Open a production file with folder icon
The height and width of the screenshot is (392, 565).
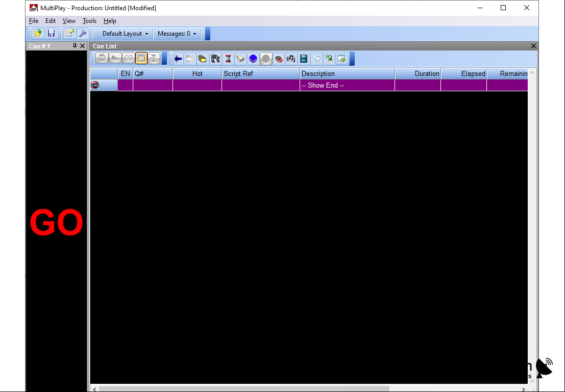[x=38, y=34]
